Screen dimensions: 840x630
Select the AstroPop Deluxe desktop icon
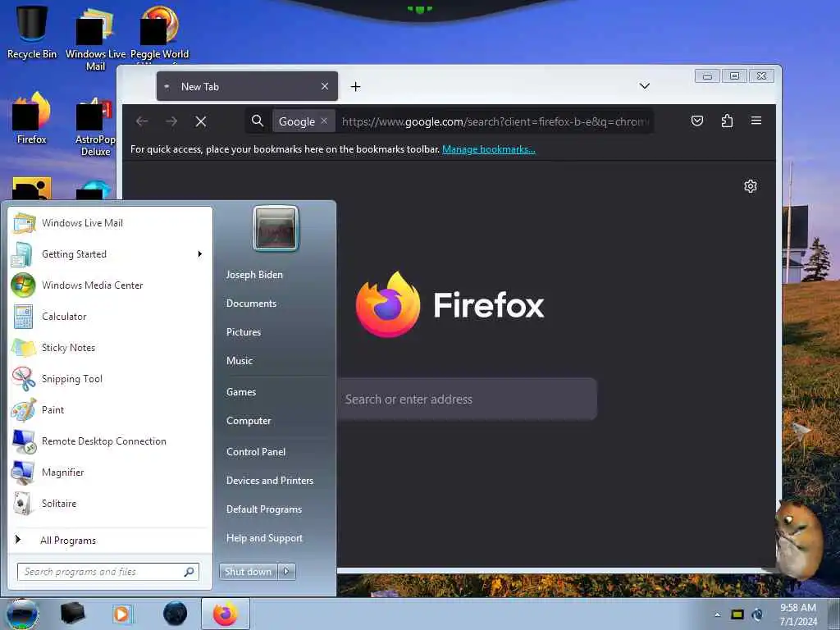[x=95, y=127]
